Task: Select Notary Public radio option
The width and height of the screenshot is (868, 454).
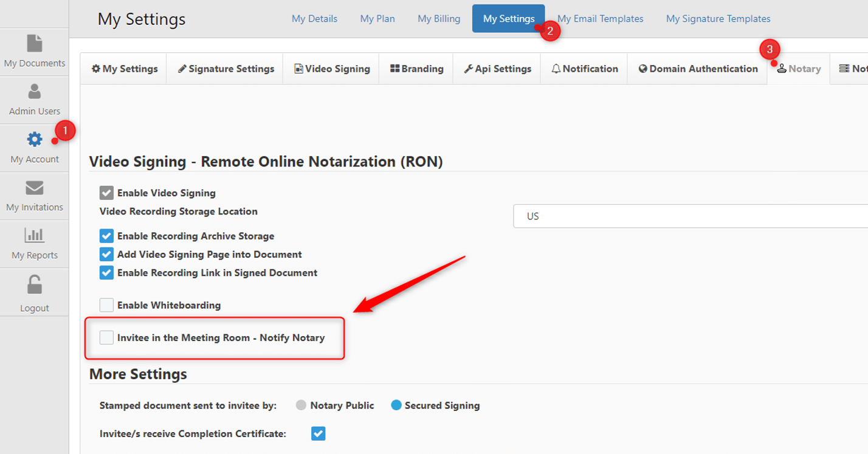Action: 301,405
